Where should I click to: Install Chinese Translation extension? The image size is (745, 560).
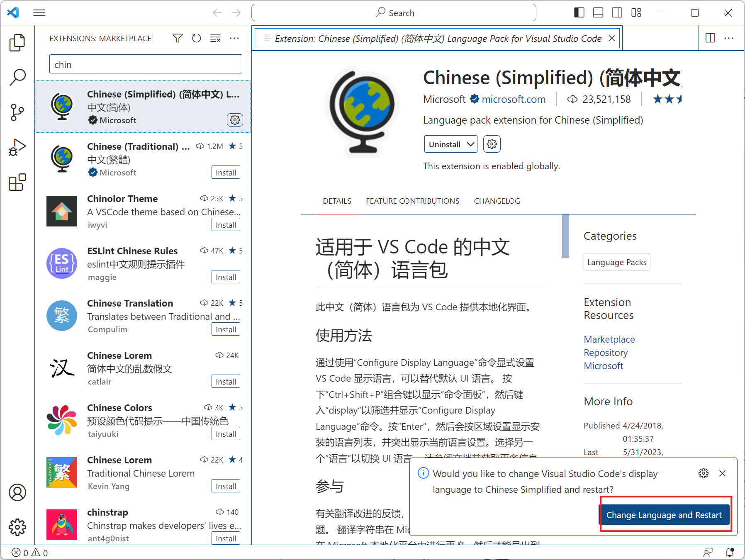point(226,329)
